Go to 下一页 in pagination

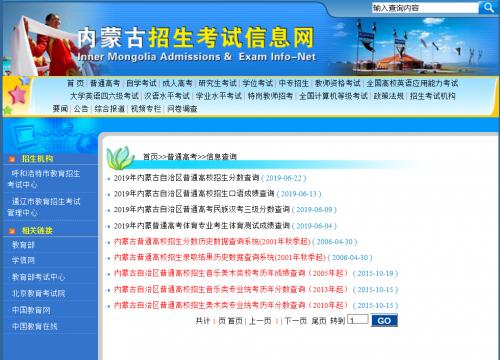296,321
